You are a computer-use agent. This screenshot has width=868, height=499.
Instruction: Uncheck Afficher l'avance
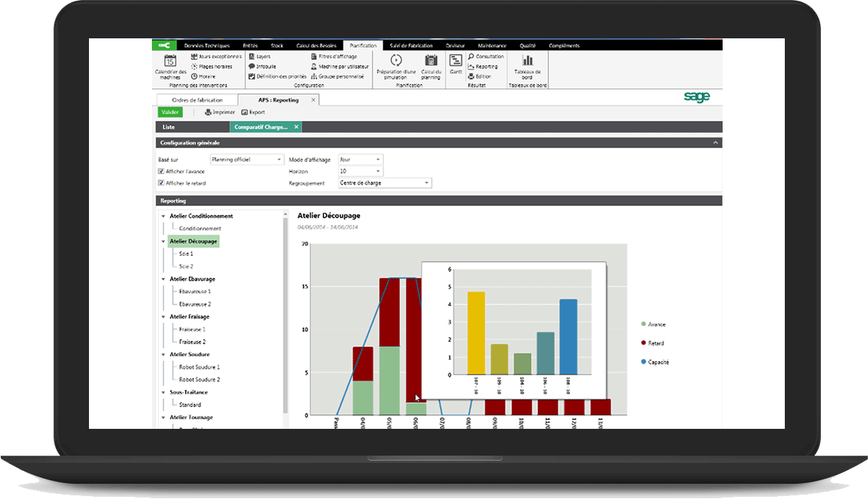pyautogui.click(x=161, y=171)
